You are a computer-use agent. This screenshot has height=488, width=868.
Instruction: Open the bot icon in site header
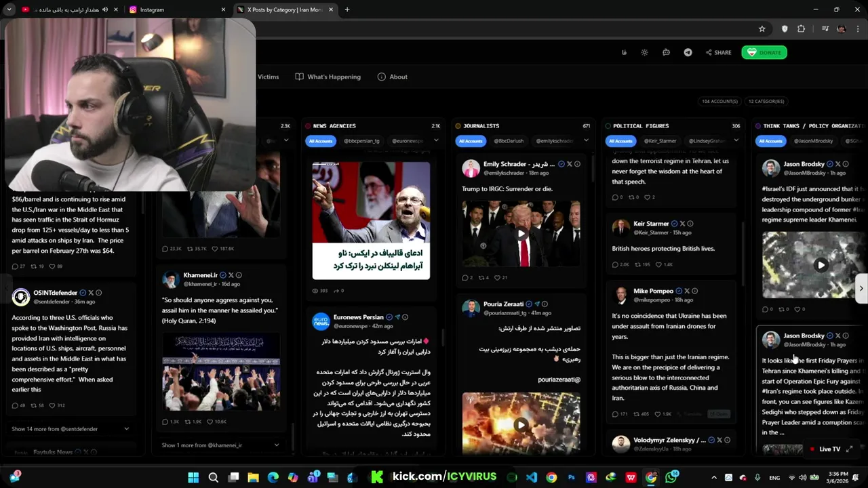[666, 52]
